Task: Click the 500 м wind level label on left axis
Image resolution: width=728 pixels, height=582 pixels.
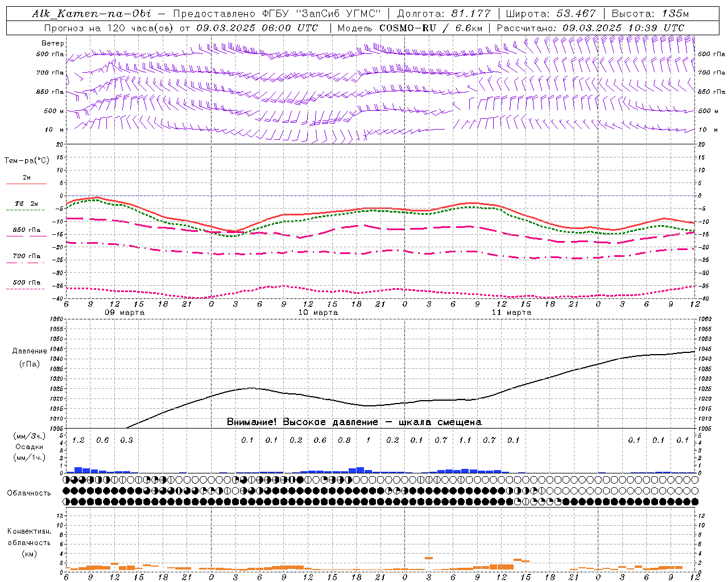Action: click(x=54, y=111)
